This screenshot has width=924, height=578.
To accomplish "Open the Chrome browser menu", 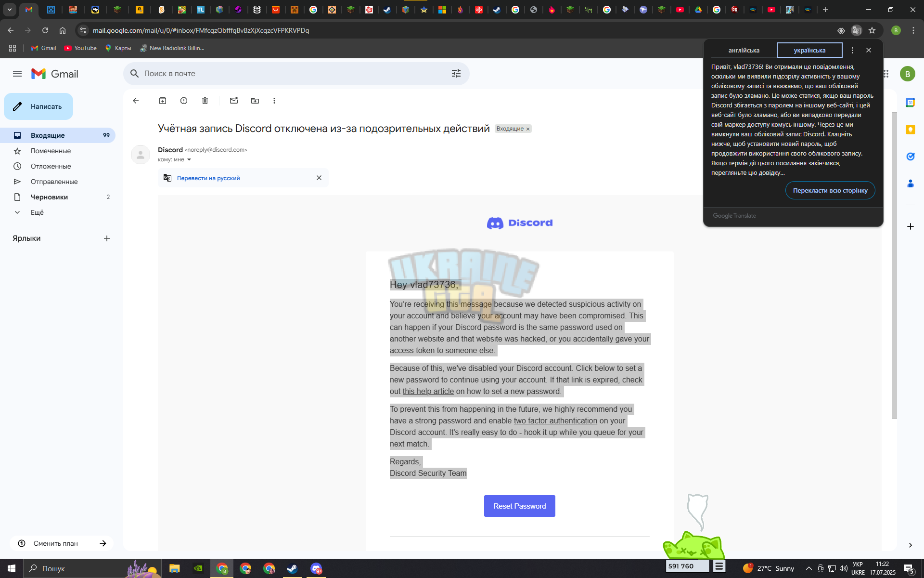I will [913, 30].
